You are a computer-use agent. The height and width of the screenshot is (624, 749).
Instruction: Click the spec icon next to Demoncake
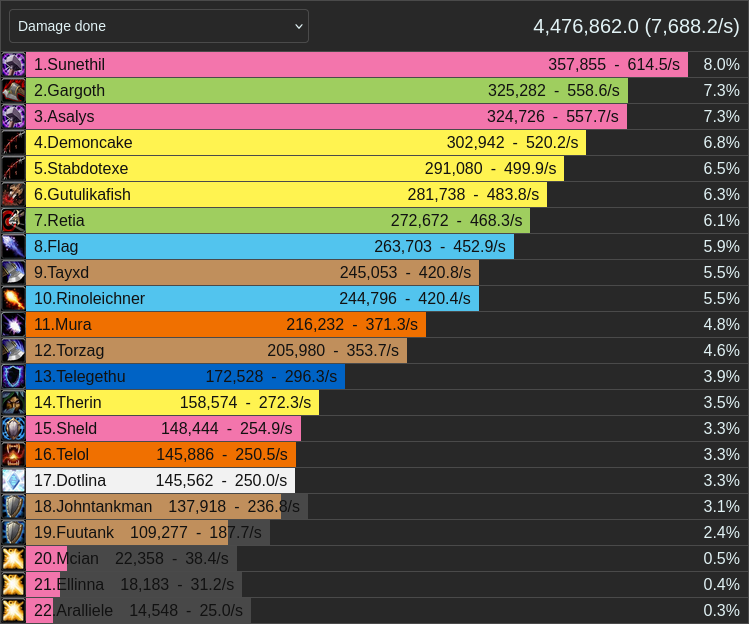click(x=13, y=142)
